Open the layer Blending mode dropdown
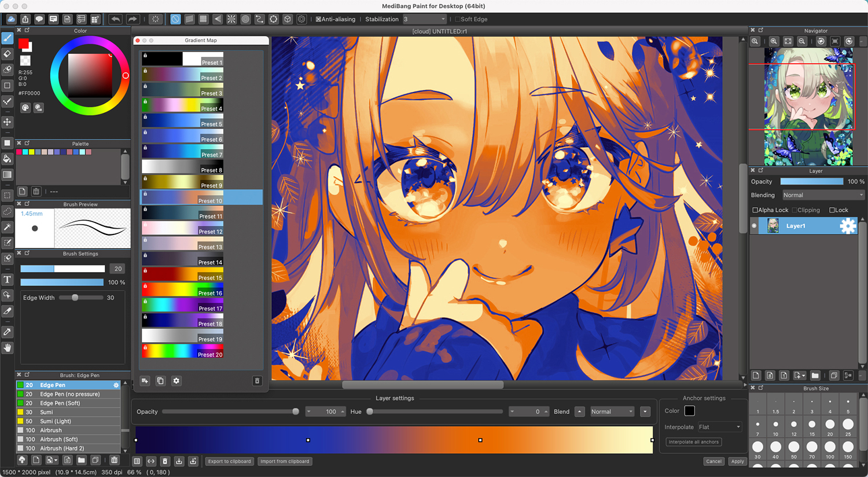868x477 pixels. click(x=824, y=195)
